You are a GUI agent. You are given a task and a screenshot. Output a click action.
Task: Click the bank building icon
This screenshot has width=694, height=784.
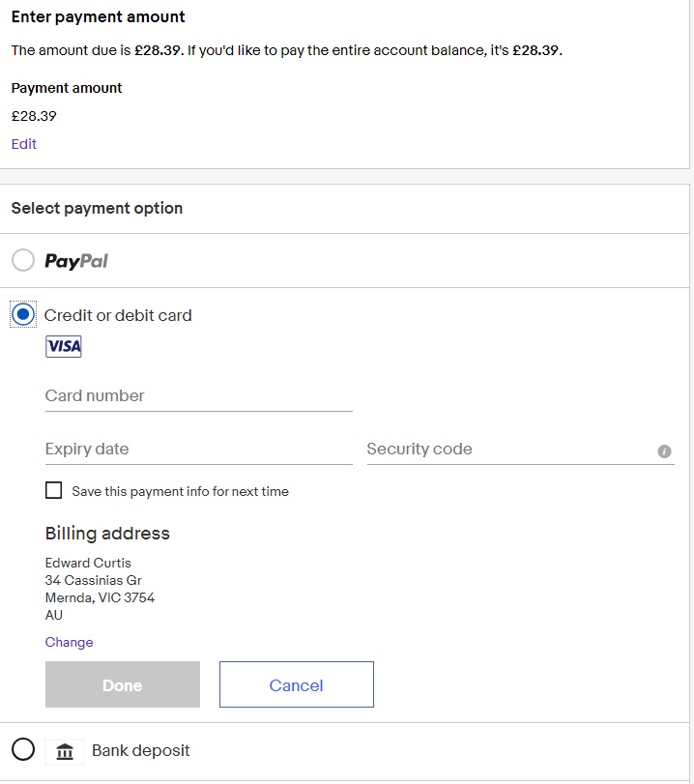click(65, 751)
